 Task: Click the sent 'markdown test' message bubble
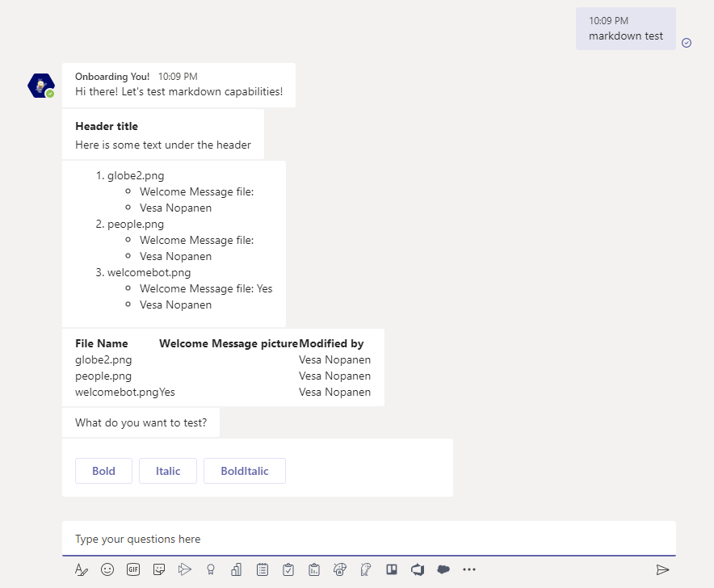point(625,29)
